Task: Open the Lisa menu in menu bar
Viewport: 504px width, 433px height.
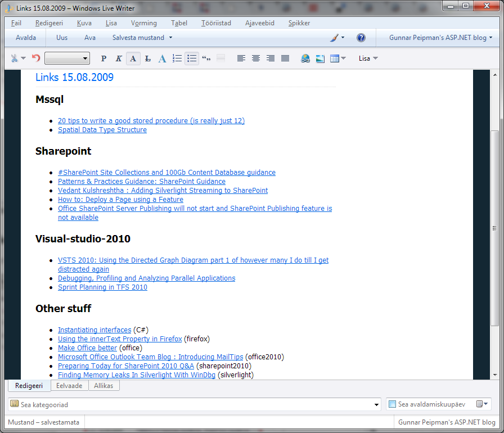Action: click(x=111, y=23)
